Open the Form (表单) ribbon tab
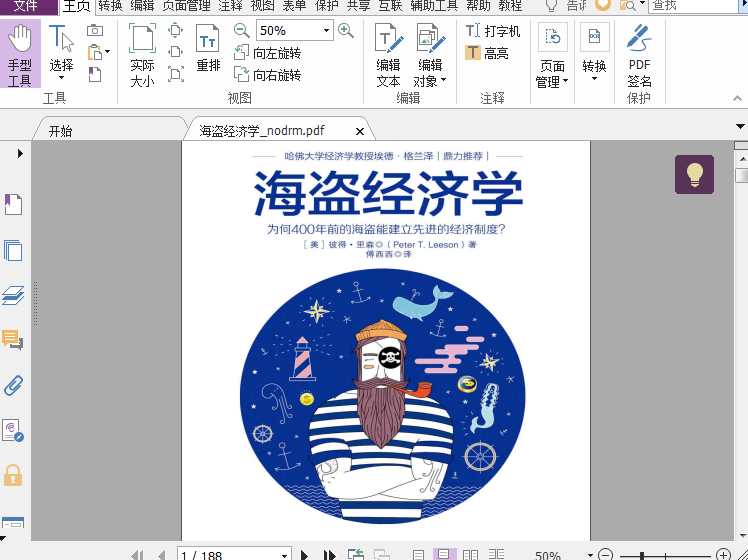The image size is (748, 560). point(294,6)
